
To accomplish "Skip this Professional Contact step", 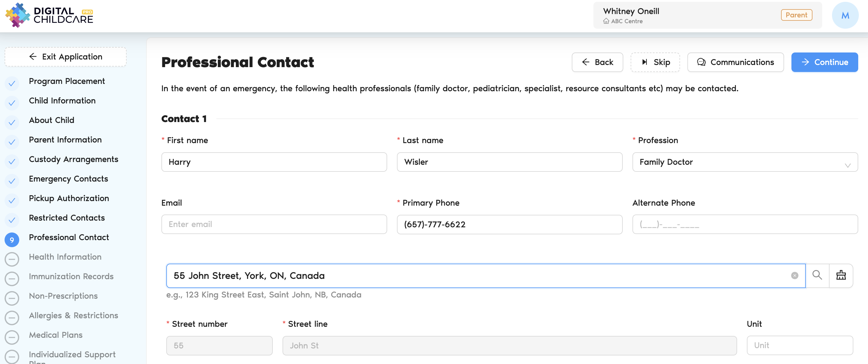I will coord(655,62).
